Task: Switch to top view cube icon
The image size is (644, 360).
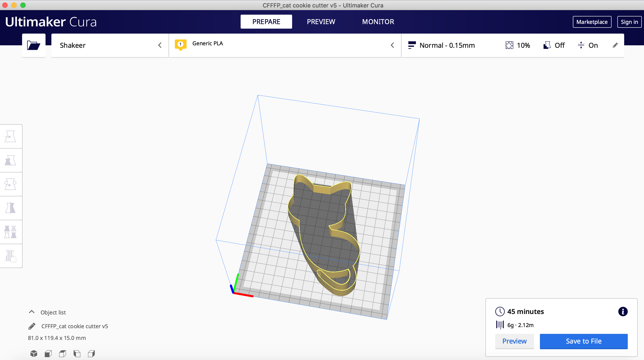Action: (x=62, y=353)
